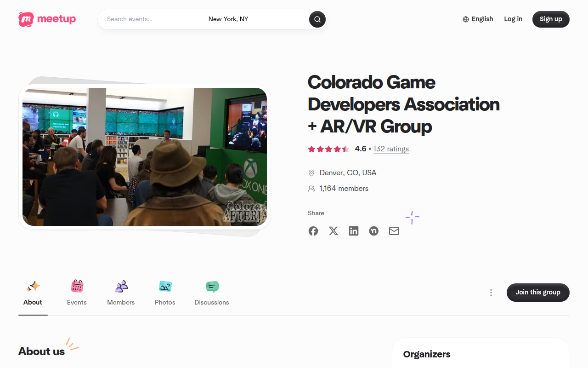
Task: Switch to the Photos tab
Action: (165, 293)
